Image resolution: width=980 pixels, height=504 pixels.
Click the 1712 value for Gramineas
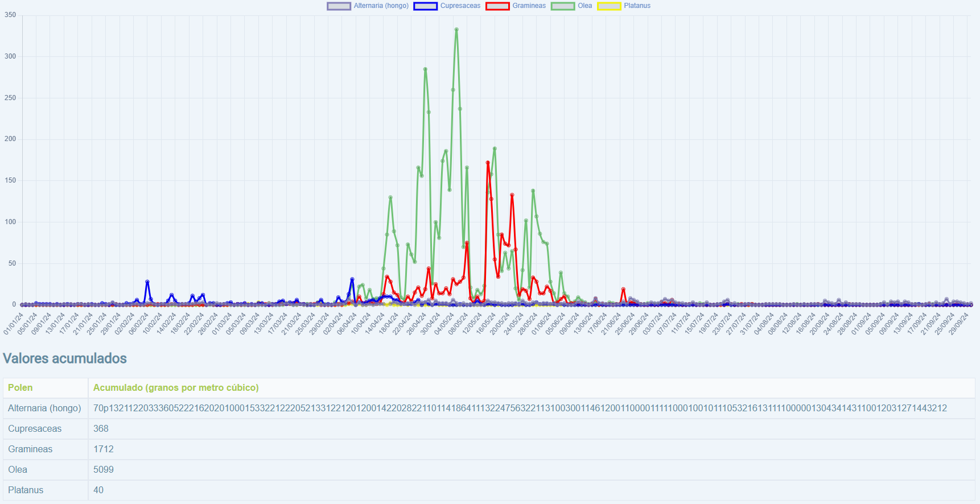[104, 449]
